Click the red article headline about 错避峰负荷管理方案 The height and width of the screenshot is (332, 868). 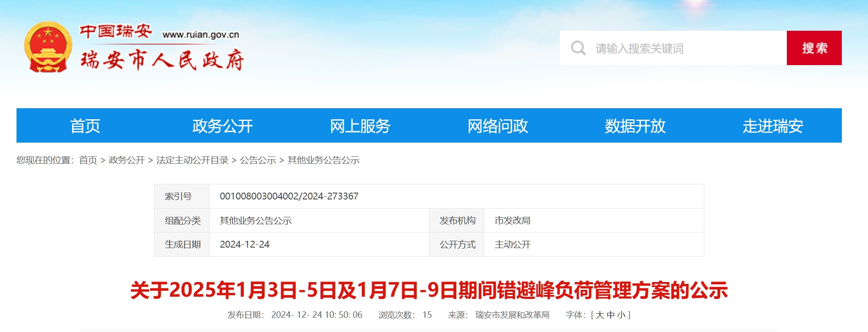pyautogui.click(x=429, y=290)
